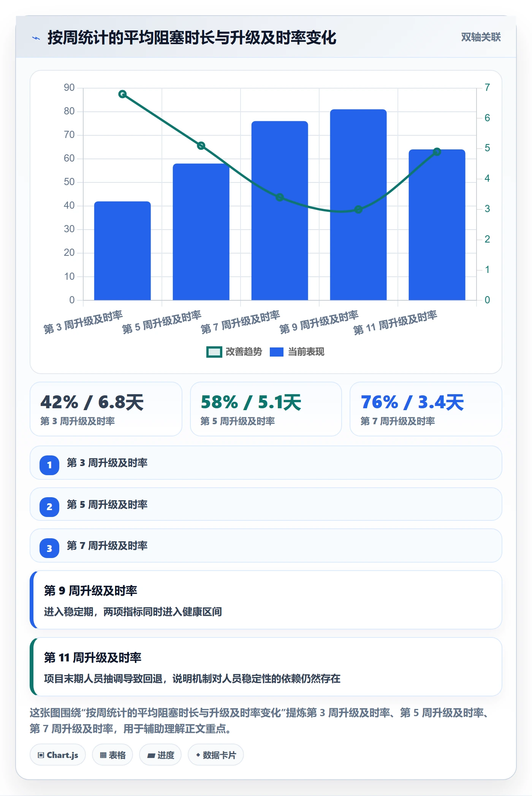Viewport: 532px width, 796px height.
Task: Click the number 1 badge
Action: coord(49,465)
